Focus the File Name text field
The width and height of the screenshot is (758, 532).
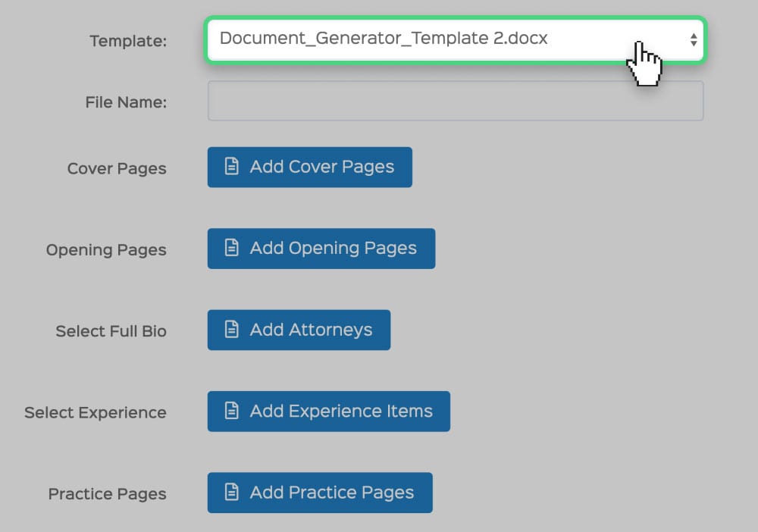pos(455,102)
